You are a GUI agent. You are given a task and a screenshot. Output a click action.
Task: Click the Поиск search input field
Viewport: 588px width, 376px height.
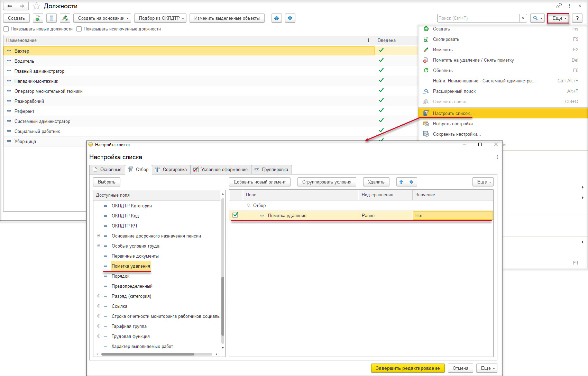(478, 18)
